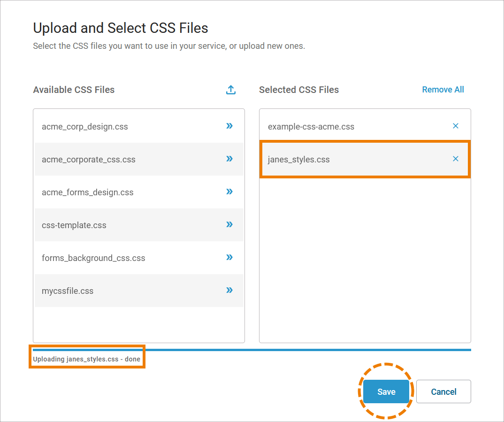Screen dimensions: 504x422
Task: Add css-template.css using its double-arrow icon
Action: (229, 224)
